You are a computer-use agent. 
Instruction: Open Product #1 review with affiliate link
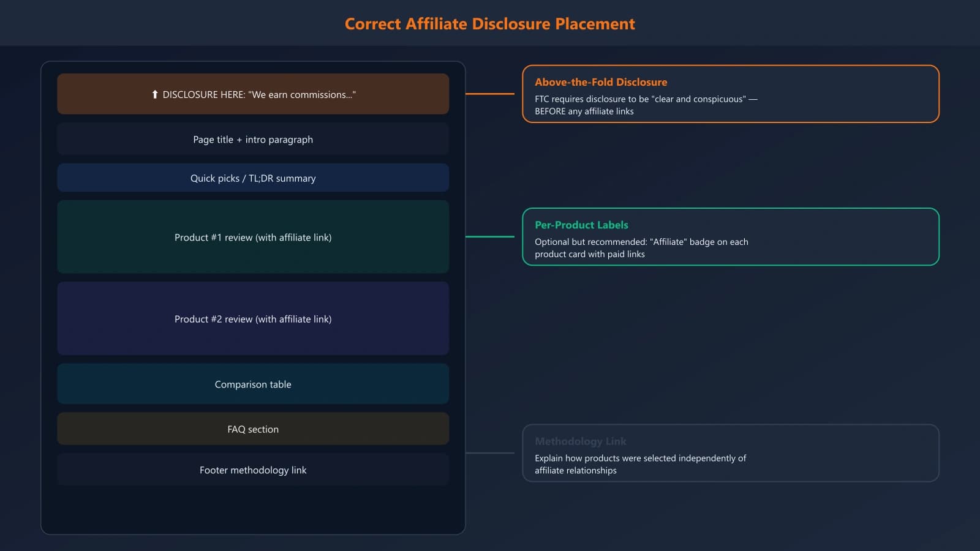tap(253, 237)
